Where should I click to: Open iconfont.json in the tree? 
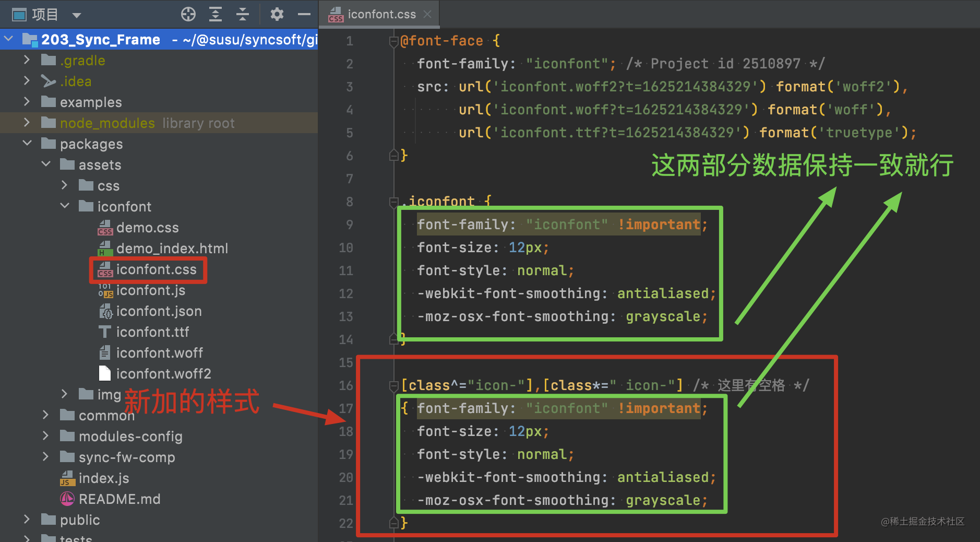point(159,311)
